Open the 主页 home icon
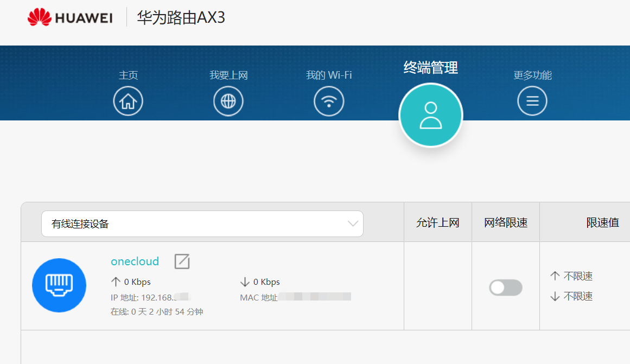This screenshot has height=364, width=630. (128, 101)
